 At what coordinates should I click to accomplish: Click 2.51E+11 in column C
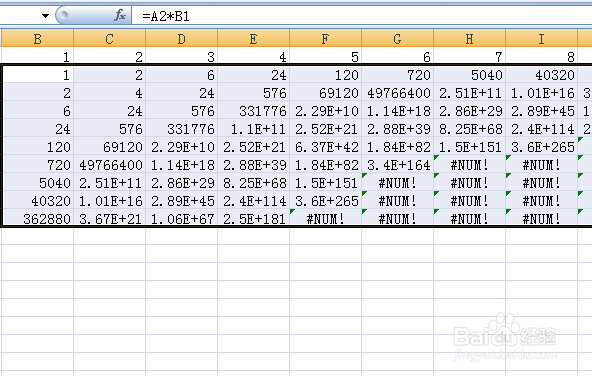[109, 183]
